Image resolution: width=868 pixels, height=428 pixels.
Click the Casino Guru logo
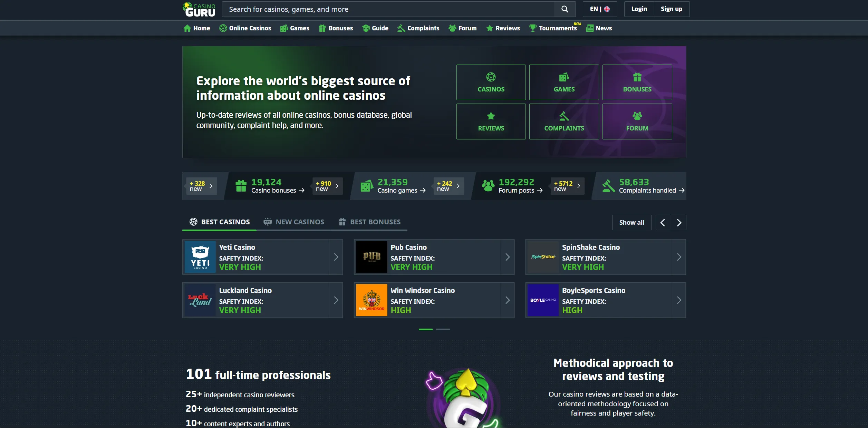pos(199,9)
